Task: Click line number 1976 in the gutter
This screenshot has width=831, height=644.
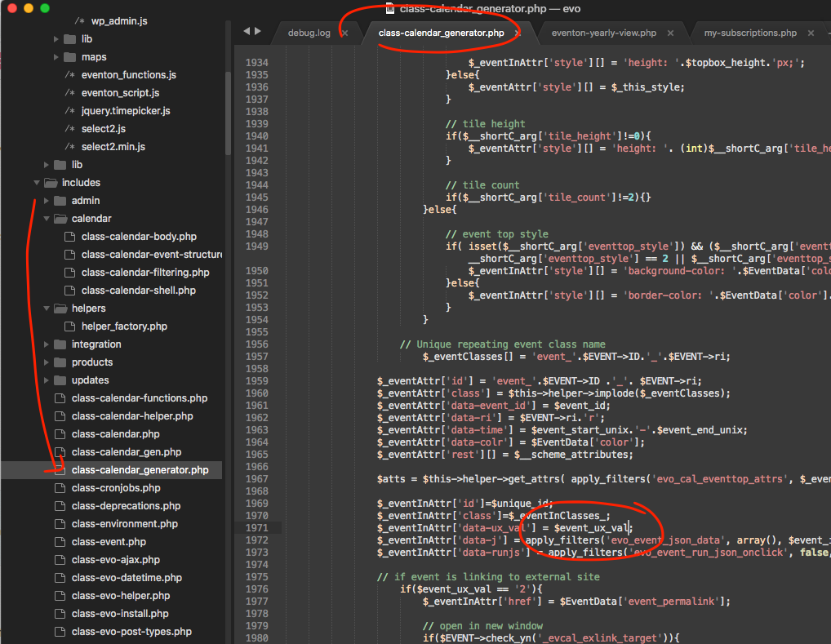Action: pyautogui.click(x=256, y=589)
